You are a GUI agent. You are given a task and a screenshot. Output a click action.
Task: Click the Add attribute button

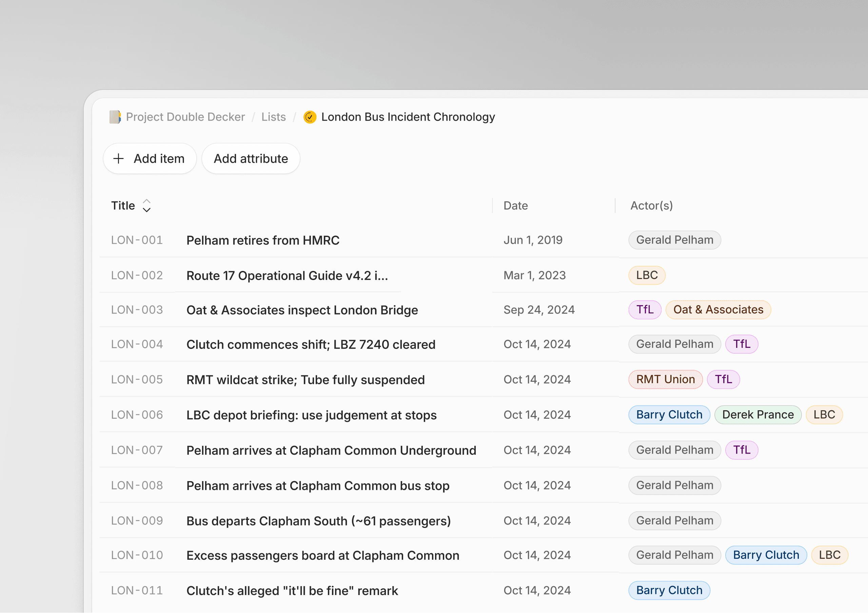click(251, 159)
